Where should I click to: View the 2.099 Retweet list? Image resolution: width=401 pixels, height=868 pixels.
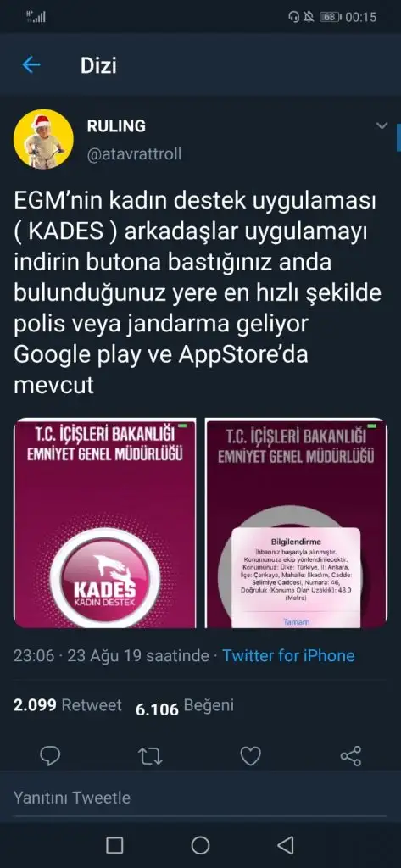click(68, 704)
